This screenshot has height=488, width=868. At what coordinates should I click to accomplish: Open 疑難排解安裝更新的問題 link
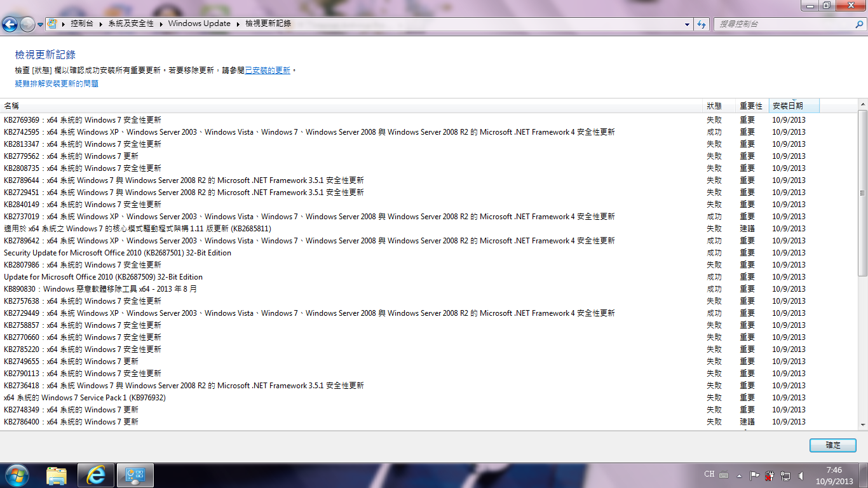pos(57,84)
